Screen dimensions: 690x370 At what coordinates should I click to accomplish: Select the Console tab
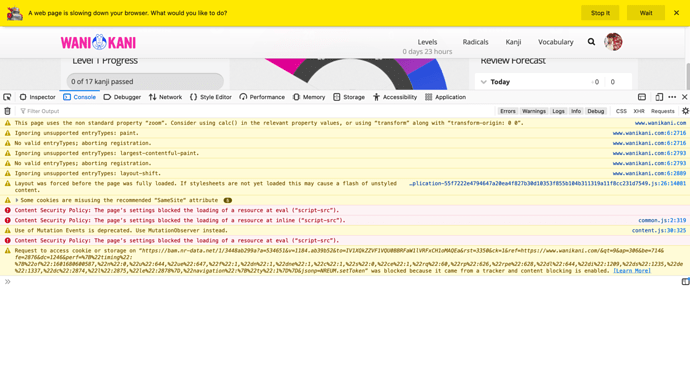80,97
